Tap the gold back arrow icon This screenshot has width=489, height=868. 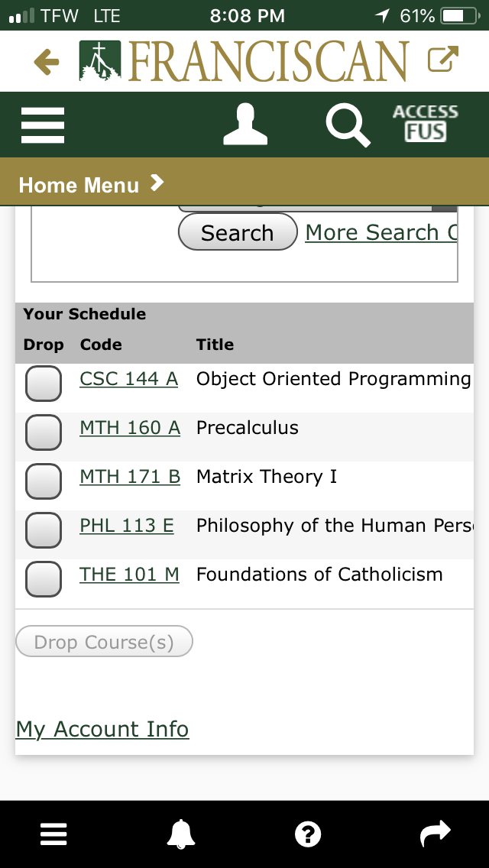tap(47, 62)
